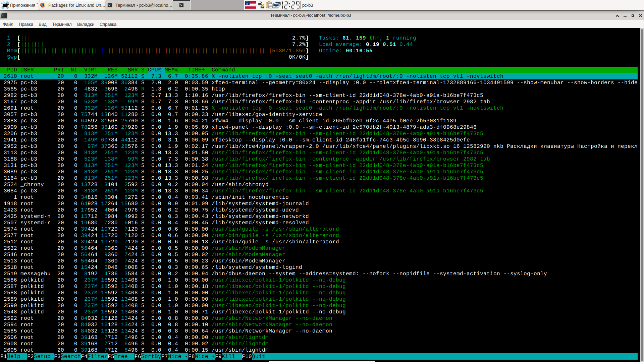
Task: Open the Правка menu
Action: pos(26,24)
